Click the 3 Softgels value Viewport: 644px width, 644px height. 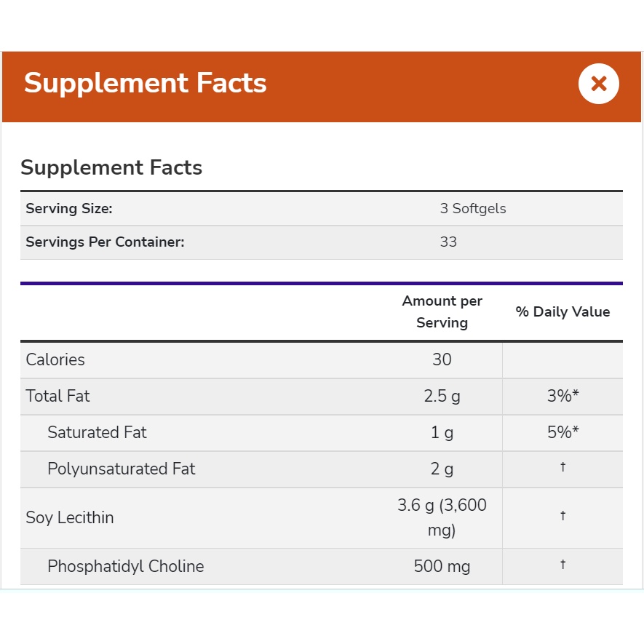point(473,208)
